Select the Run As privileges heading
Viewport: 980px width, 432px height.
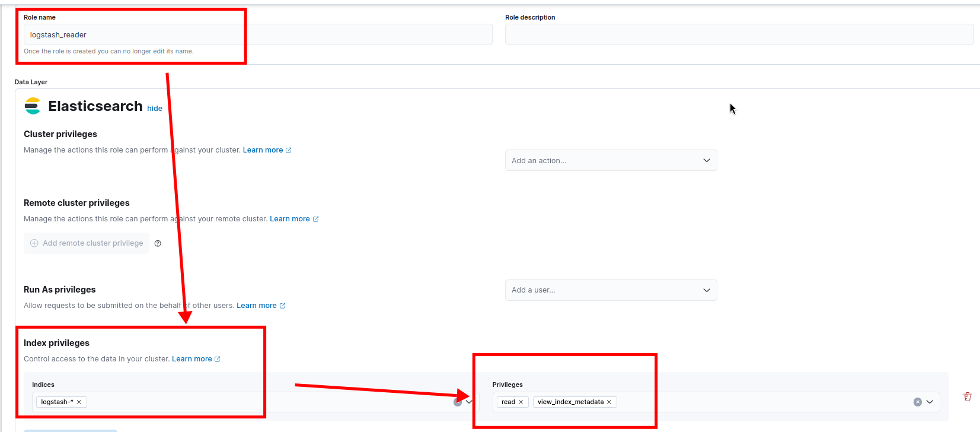pos(59,290)
